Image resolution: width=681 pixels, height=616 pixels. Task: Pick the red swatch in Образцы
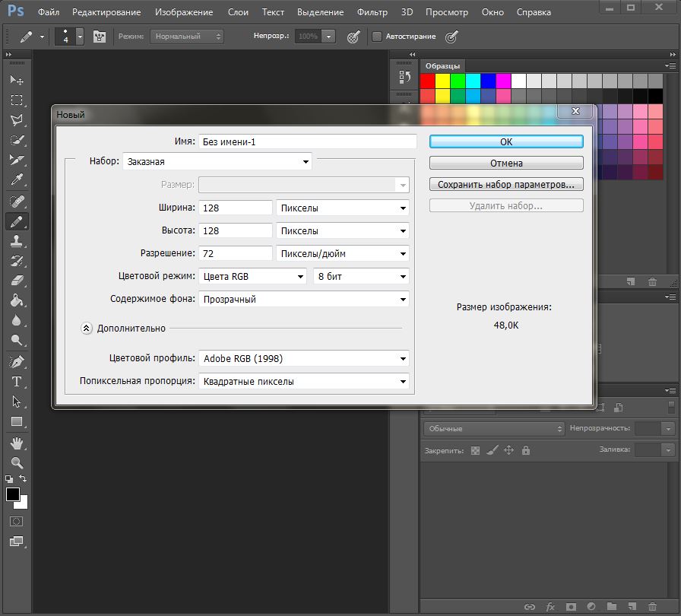click(x=427, y=81)
